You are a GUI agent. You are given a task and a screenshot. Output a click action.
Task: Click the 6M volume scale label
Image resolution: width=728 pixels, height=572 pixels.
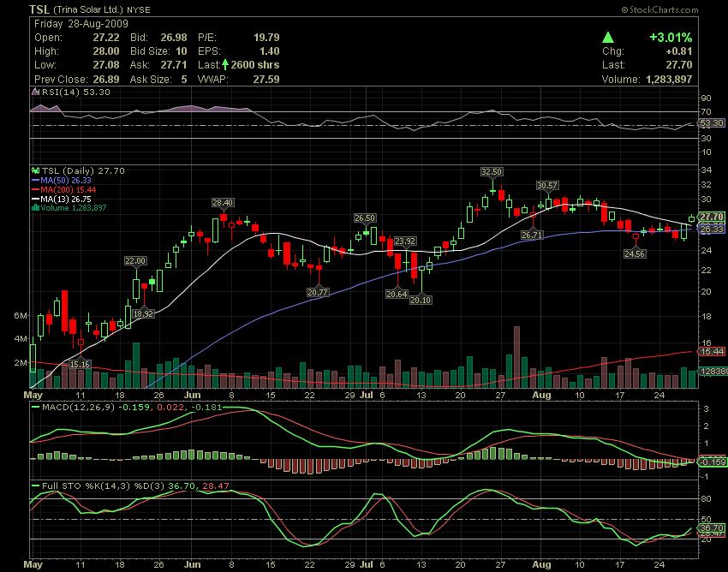[21, 316]
